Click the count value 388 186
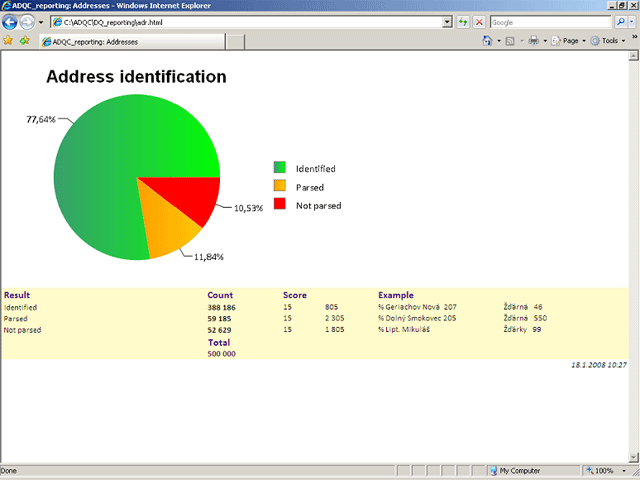640x480 pixels. [x=221, y=307]
